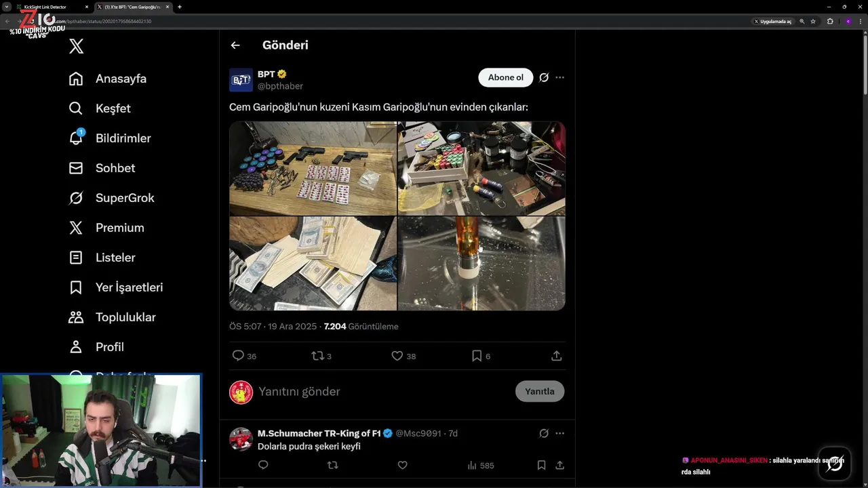Go back using the arrow beside Gönderi

coord(235,45)
